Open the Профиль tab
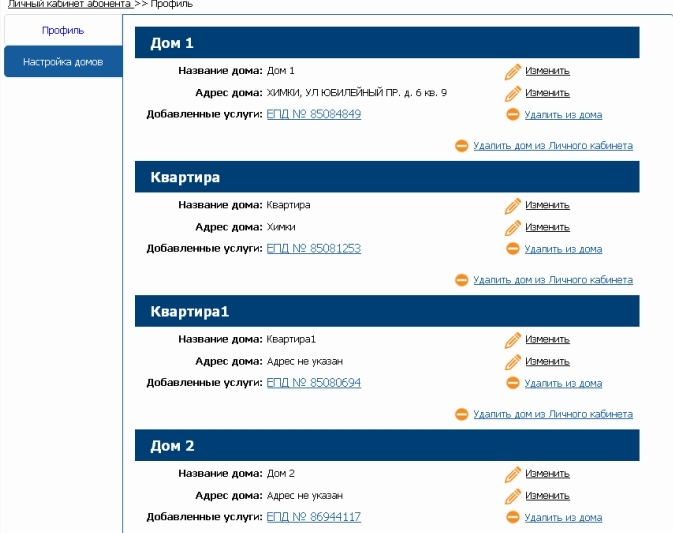 point(63,30)
